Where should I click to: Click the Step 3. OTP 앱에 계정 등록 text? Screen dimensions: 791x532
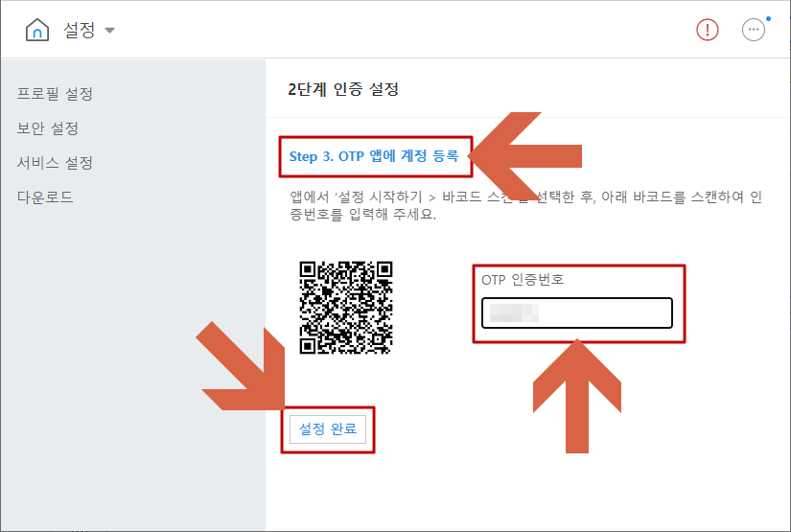click(x=374, y=156)
